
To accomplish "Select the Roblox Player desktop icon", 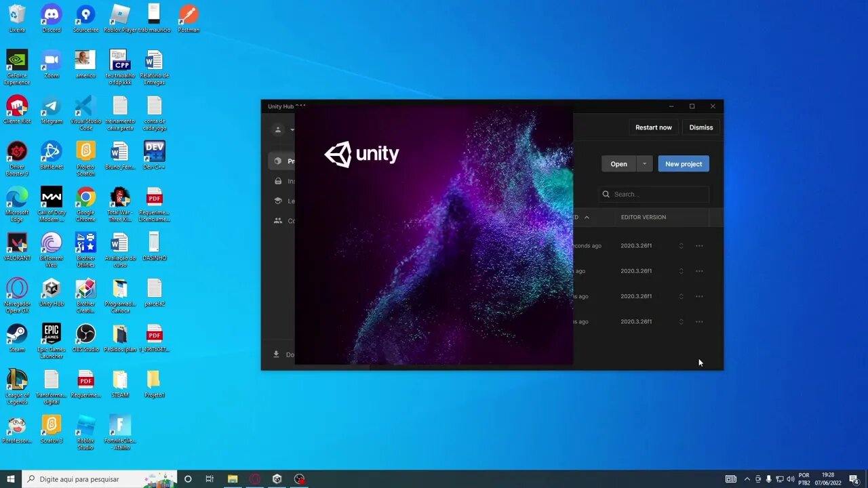I will [120, 18].
